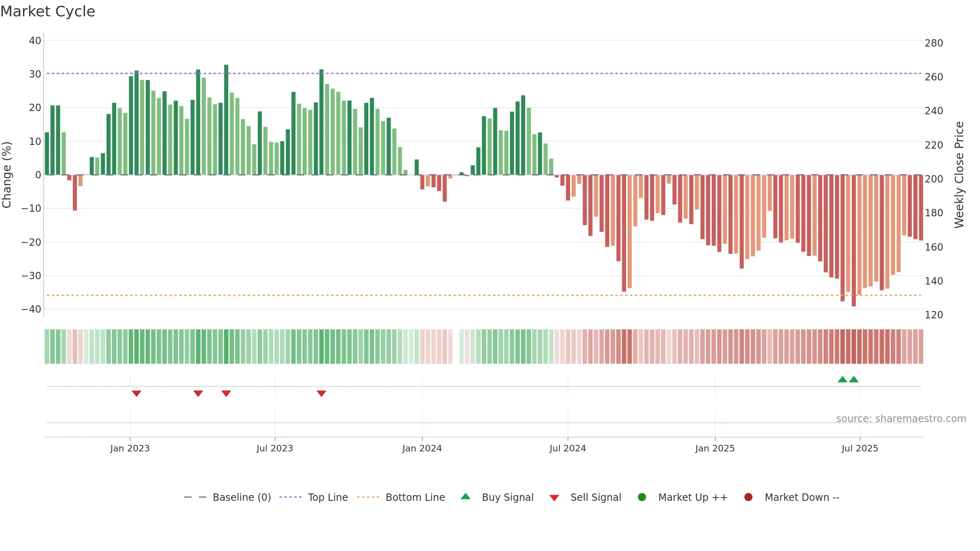Click the Jul 2024 axis label
980x551 pixels.
pos(568,449)
